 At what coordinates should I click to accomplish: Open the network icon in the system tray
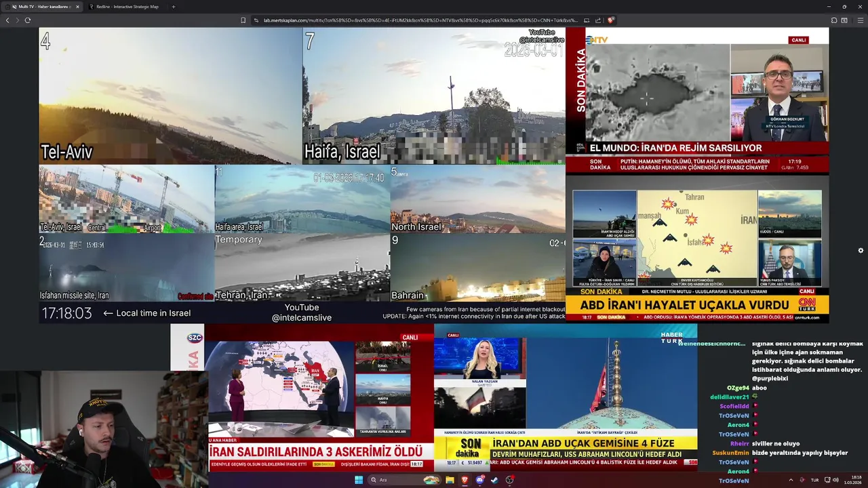coord(827,480)
